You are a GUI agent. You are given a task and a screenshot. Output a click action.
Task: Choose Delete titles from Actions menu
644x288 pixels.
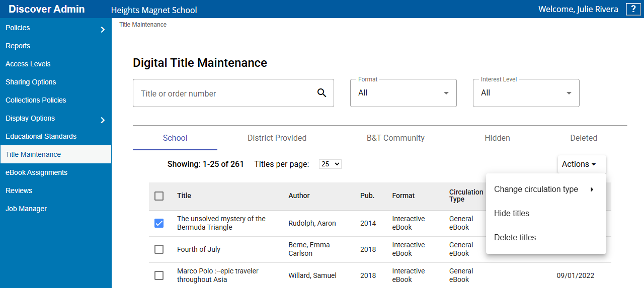546,238
